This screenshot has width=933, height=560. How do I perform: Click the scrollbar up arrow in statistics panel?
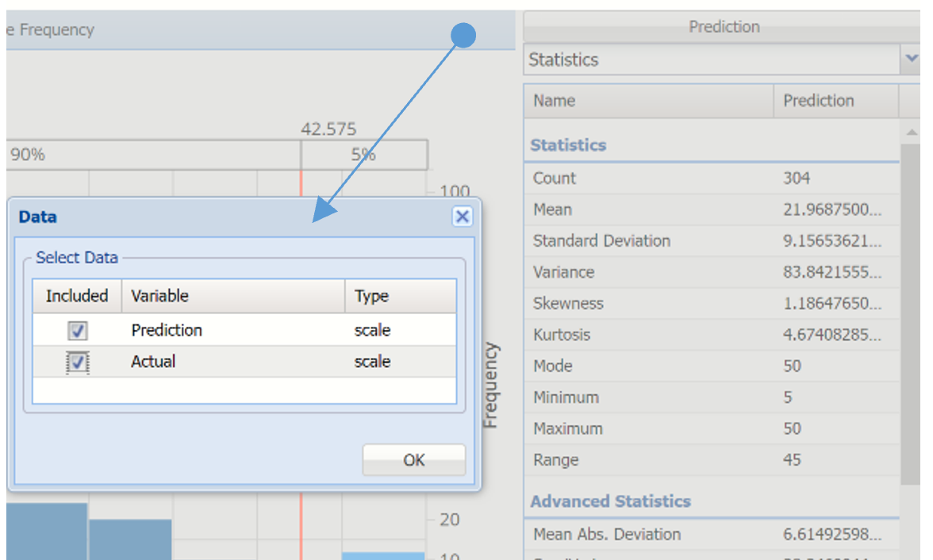(x=911, y=132)
